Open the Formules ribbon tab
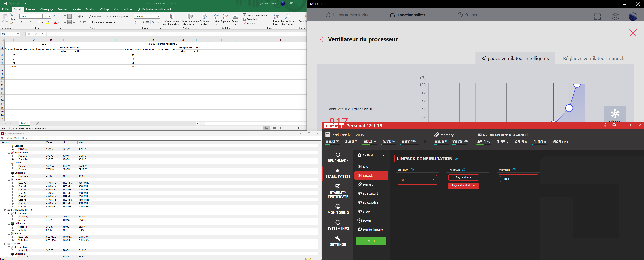 [x=62, y=9]
